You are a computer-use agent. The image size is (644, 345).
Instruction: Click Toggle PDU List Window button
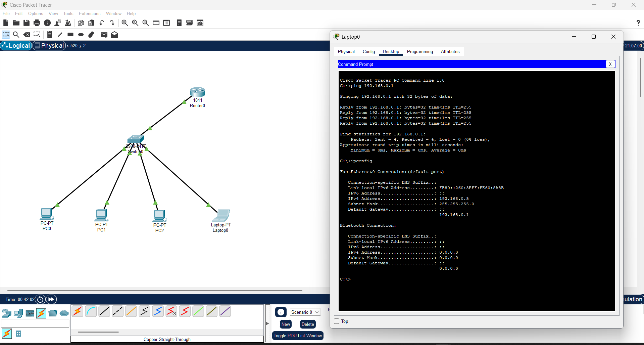click(x=298, y=336)
